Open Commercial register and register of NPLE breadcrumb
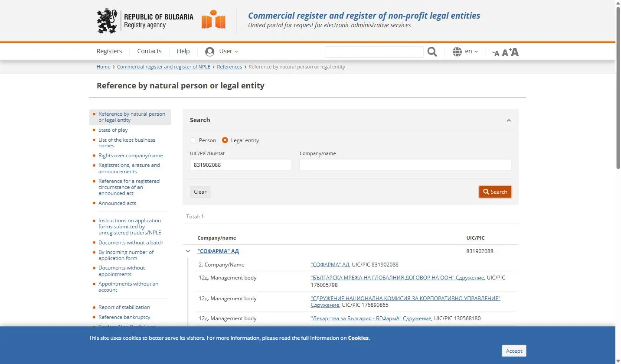 pos(163,67)
